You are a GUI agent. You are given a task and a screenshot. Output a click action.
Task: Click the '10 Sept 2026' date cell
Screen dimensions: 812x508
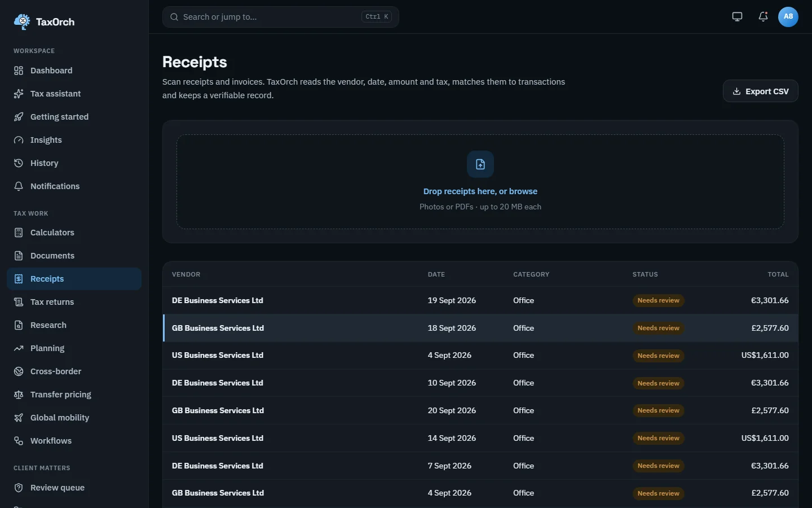[452, 383]
